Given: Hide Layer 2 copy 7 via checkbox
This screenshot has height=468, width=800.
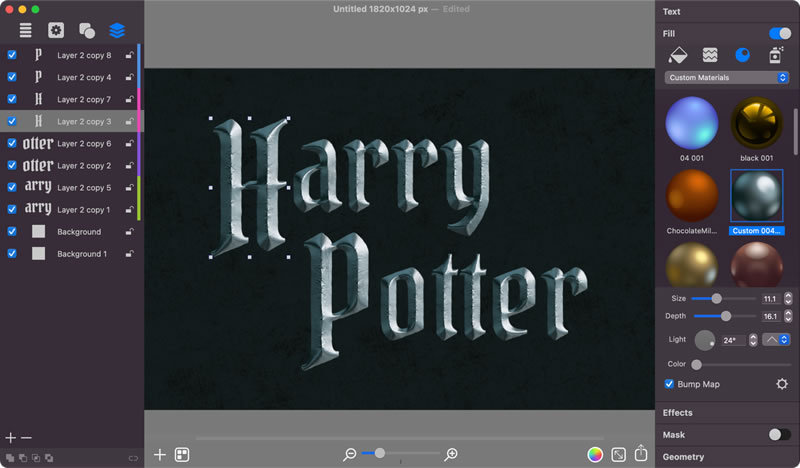Looking at the screenshot, I should 12,99.
